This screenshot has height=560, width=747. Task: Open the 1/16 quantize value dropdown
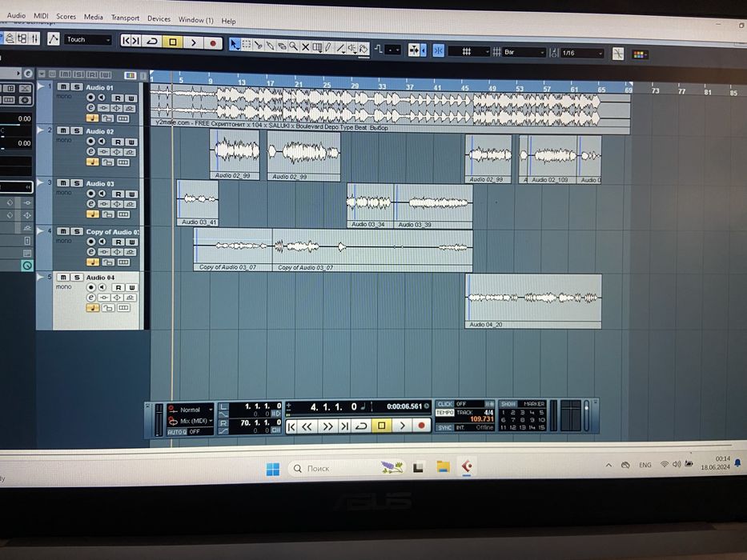580,53
